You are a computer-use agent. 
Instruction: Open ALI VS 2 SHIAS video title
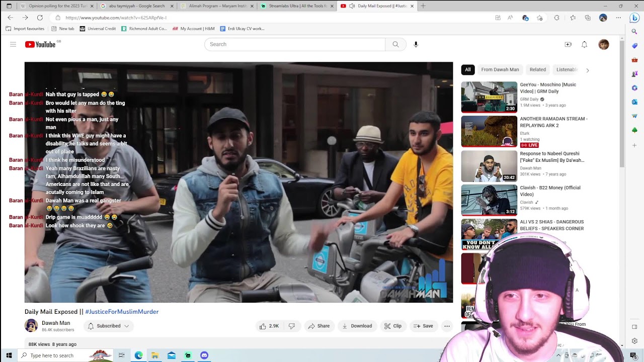(x=552, y=225)
